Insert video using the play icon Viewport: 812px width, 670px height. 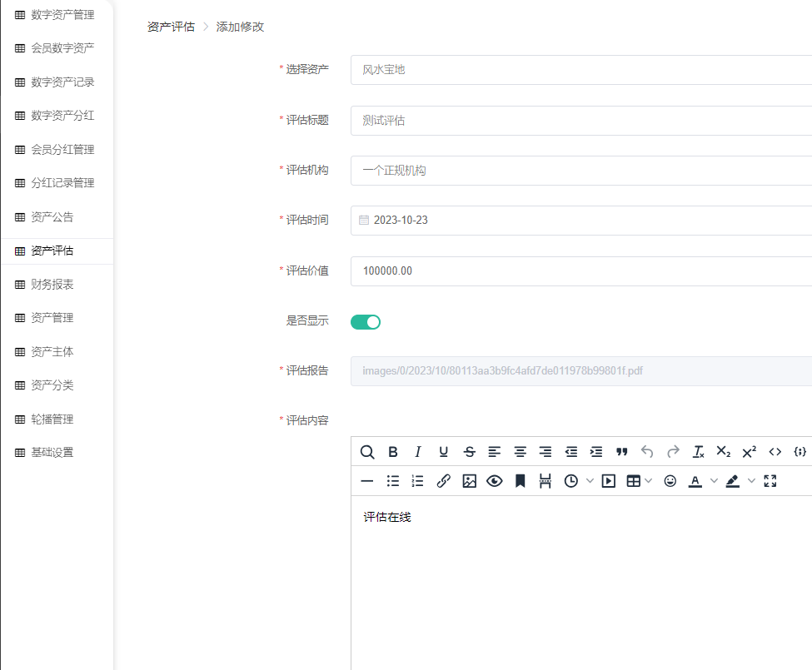pos(609,481)
